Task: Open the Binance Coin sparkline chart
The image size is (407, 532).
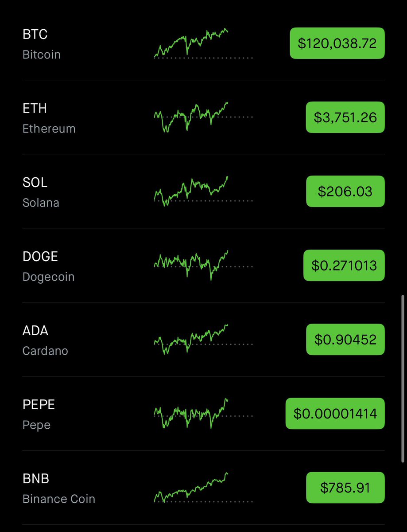Action: [x=203, y=488]
